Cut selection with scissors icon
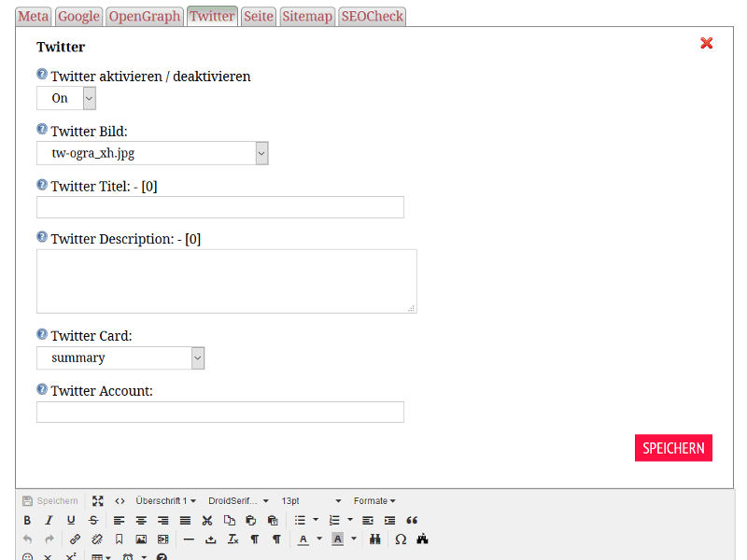Viewport: 747px width, 560px height. click(x=206, y=521)
